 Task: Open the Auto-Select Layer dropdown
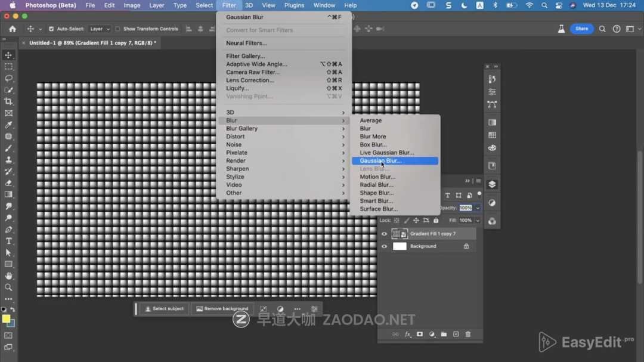[99, 29]
